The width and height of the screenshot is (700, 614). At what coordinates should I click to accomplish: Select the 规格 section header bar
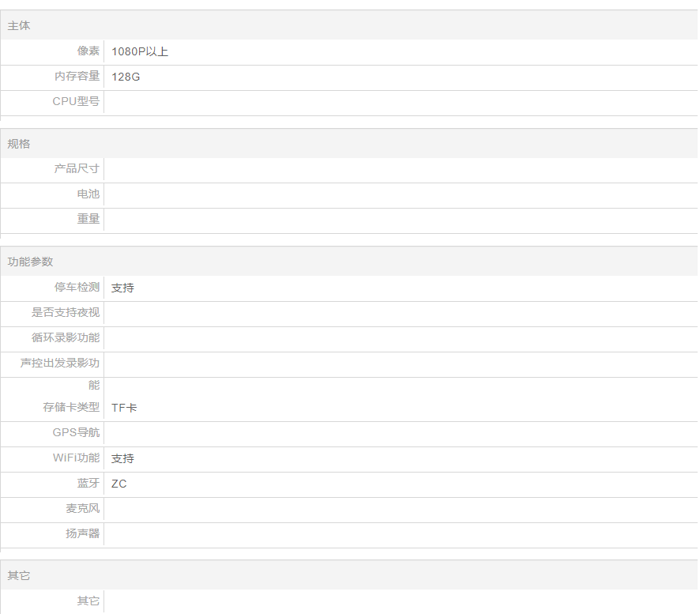click(348, 144)
